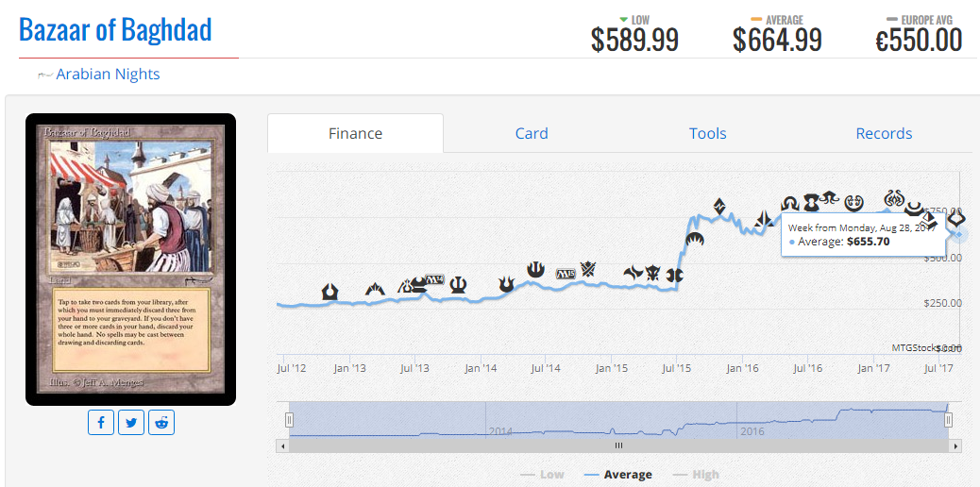Click the Jan '15 axis label
Viewport: 980px width, 487px height.
click(611, 368)
